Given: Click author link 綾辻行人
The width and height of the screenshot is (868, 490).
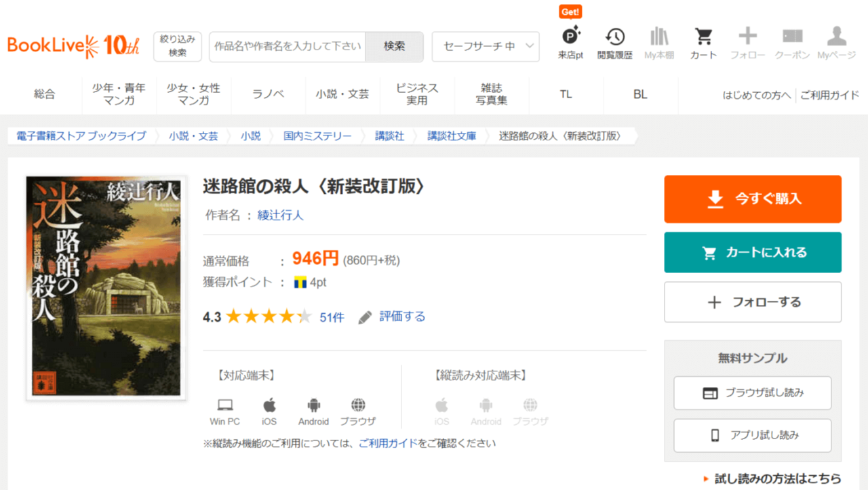Looking at the screenshot, I should tap(281, 216).
